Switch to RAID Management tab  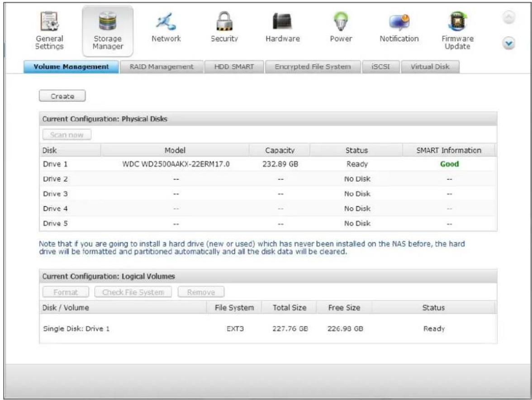coord(161,67)
